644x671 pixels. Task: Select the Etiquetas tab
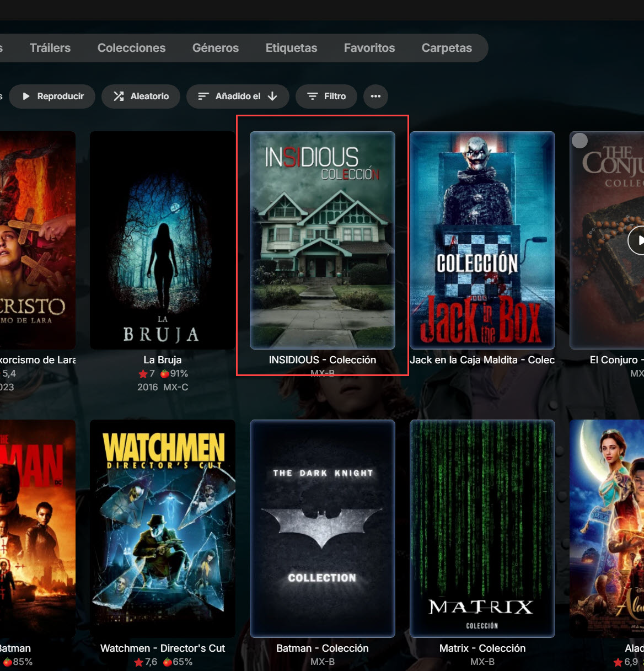tap(291, 48)
